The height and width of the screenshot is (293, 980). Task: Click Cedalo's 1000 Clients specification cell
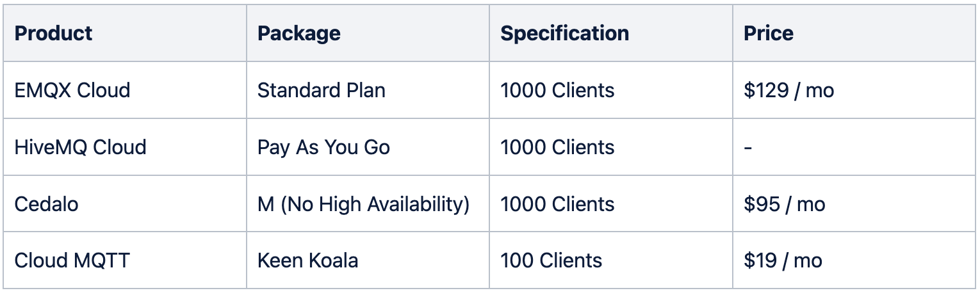pos(557,204)
